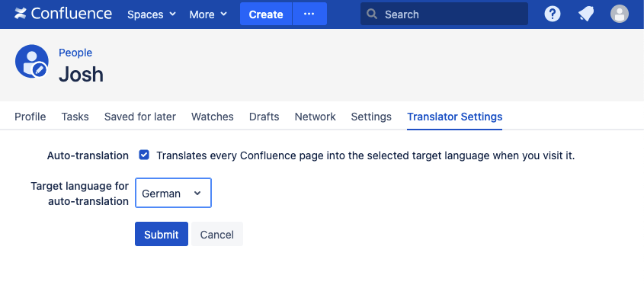
Task: Open the Saved for later tab
Action: (140, 117)
